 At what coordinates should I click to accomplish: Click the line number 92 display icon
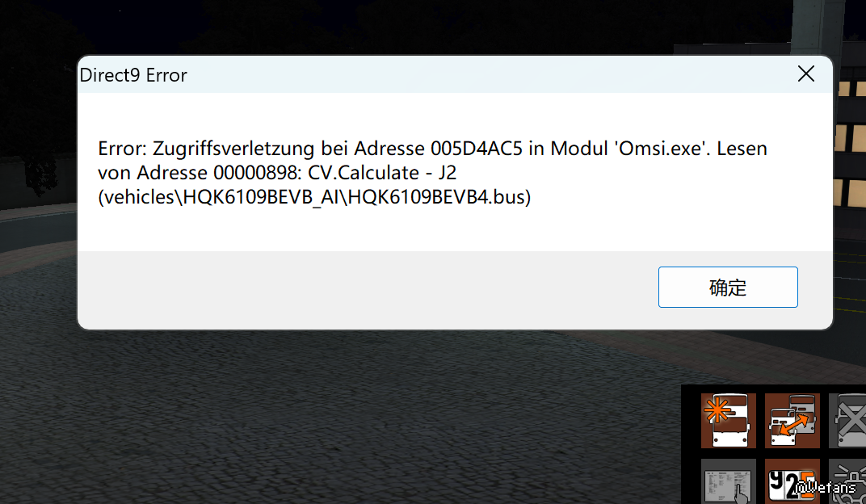point(792,481)
